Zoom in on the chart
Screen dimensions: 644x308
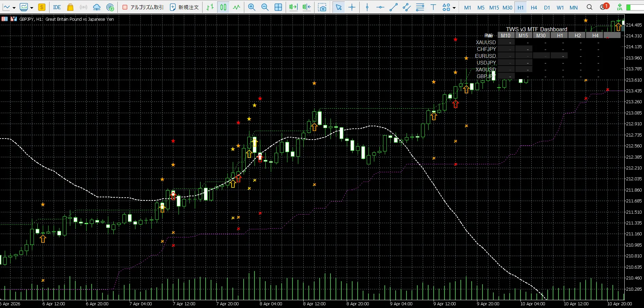click(x=252, y=7)
